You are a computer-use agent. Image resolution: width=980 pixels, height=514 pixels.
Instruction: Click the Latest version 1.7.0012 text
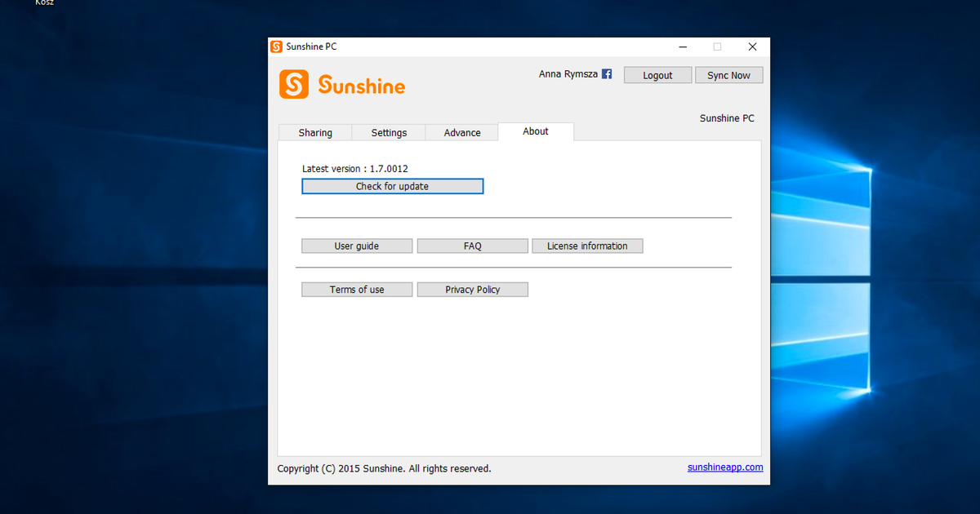(x=355, y=169)
